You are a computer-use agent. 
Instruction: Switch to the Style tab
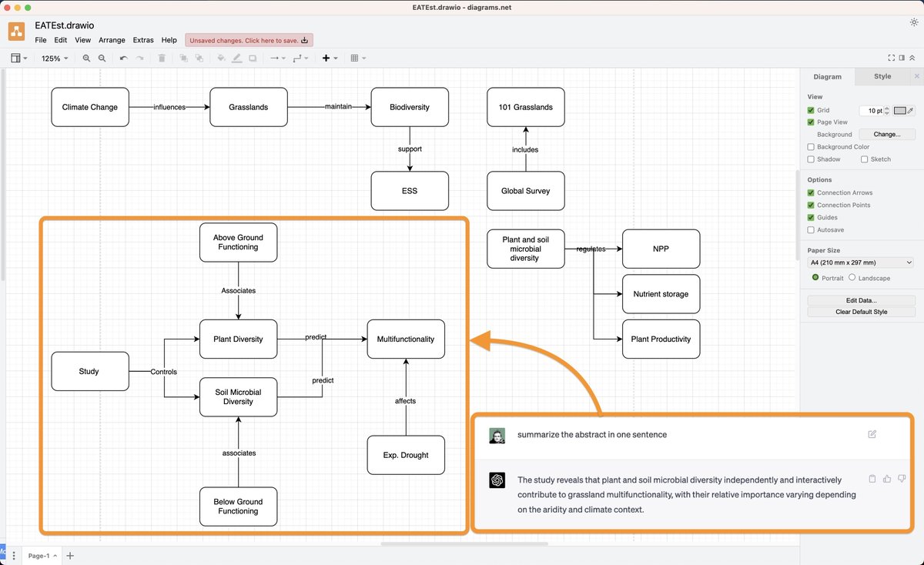point(882,76)
